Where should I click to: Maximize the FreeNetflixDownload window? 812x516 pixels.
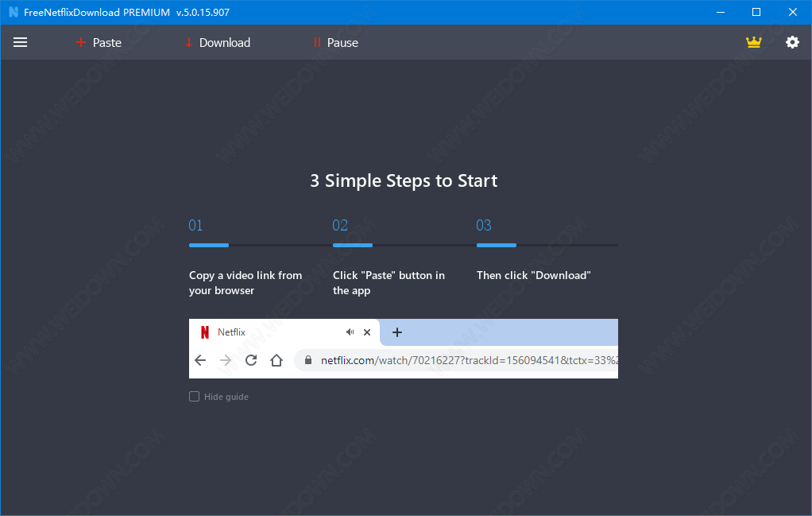click(756, 12)
